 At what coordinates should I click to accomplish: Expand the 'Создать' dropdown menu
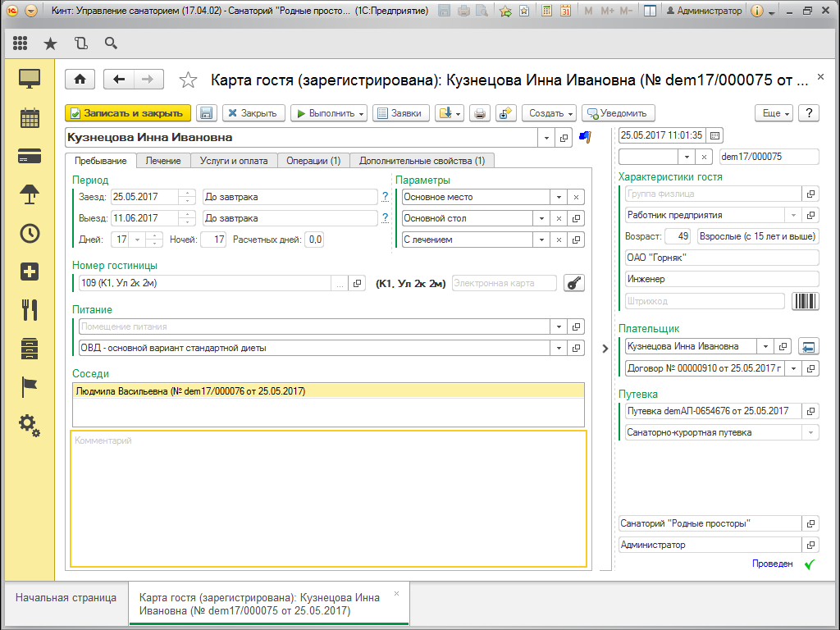pos(550,113)
